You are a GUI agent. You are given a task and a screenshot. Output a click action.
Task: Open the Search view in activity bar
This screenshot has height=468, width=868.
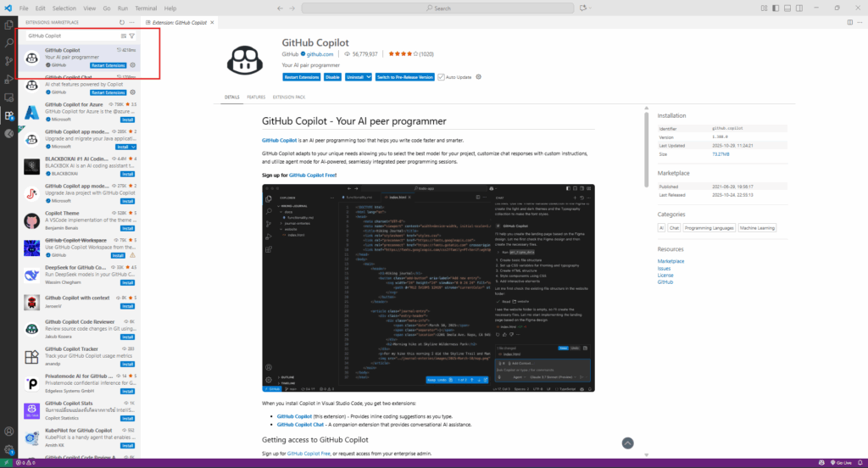[8, 42]
